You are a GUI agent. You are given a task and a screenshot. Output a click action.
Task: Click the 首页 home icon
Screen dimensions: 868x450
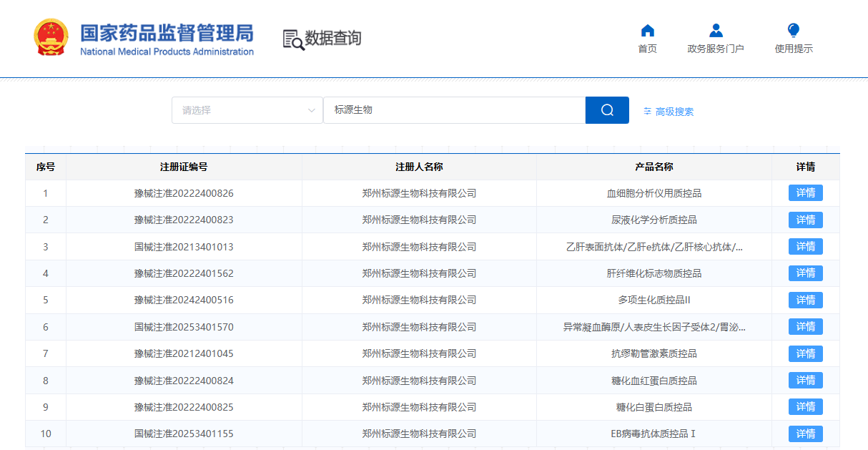click(x=647, y=31)
